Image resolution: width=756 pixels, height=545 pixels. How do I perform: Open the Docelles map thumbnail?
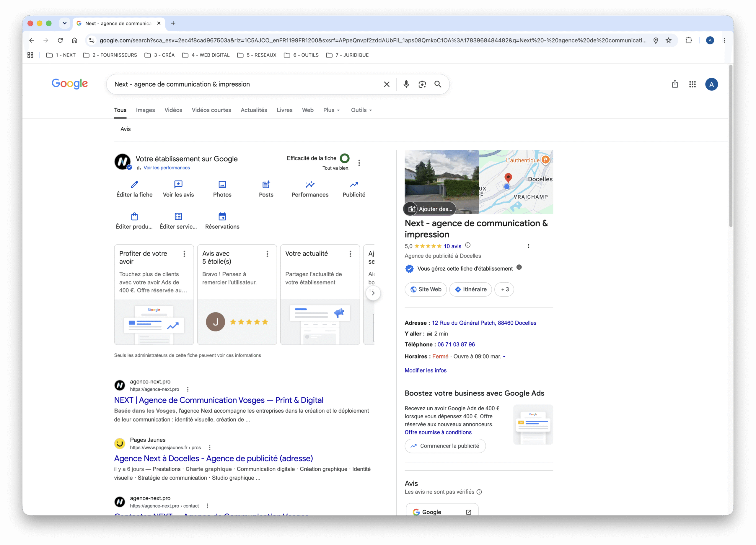[x=516, y=182]
